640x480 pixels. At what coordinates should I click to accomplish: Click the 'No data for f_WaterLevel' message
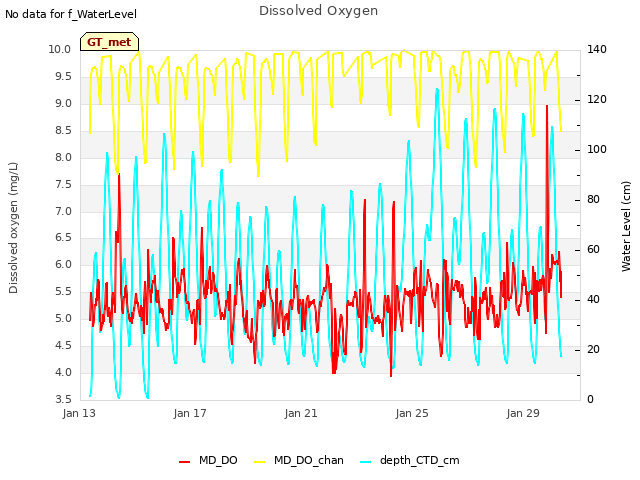pyautogui.click(x=71, y=14)
